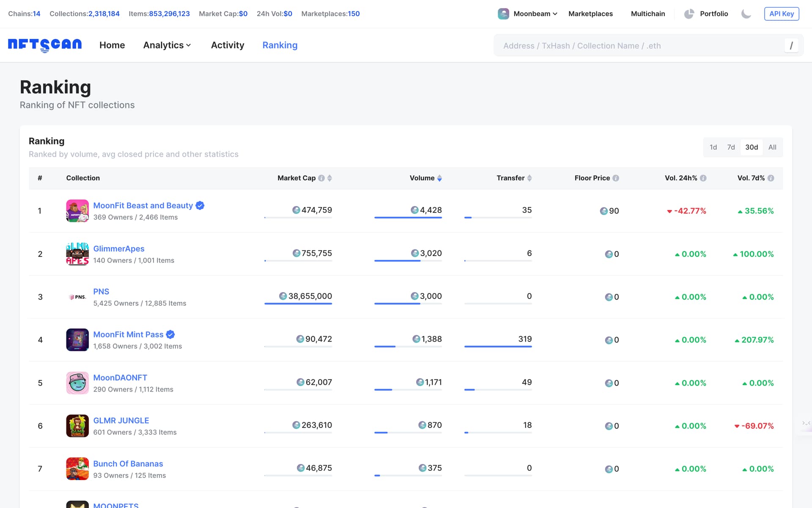The image size is (812, 508).
Task: Click MoonFit Mint Pass thumbnail
Action: 77,340
